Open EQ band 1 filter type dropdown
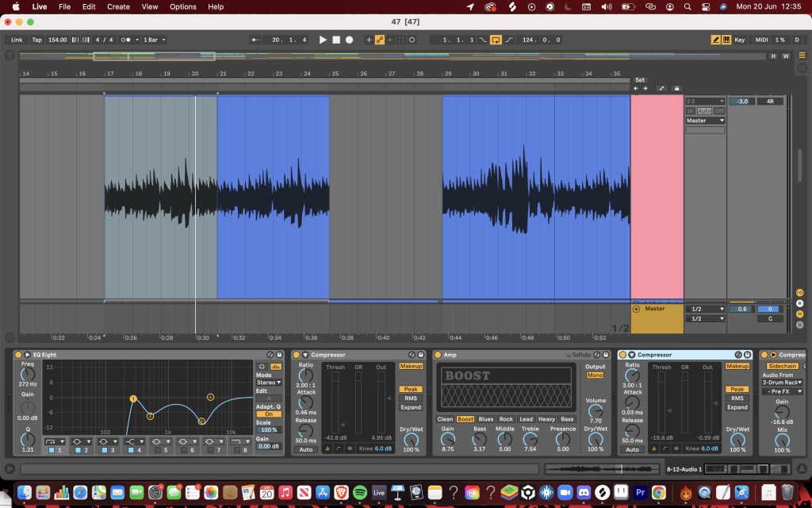 [x=55, y=441]
